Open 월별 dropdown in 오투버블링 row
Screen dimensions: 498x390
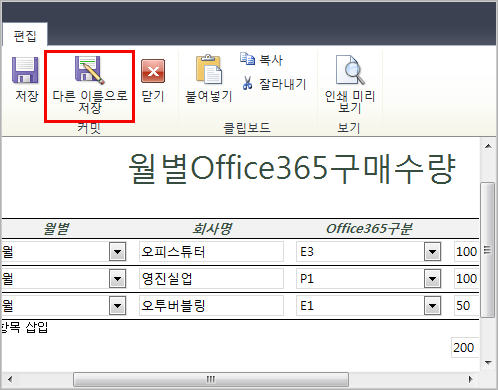[117, 306]
